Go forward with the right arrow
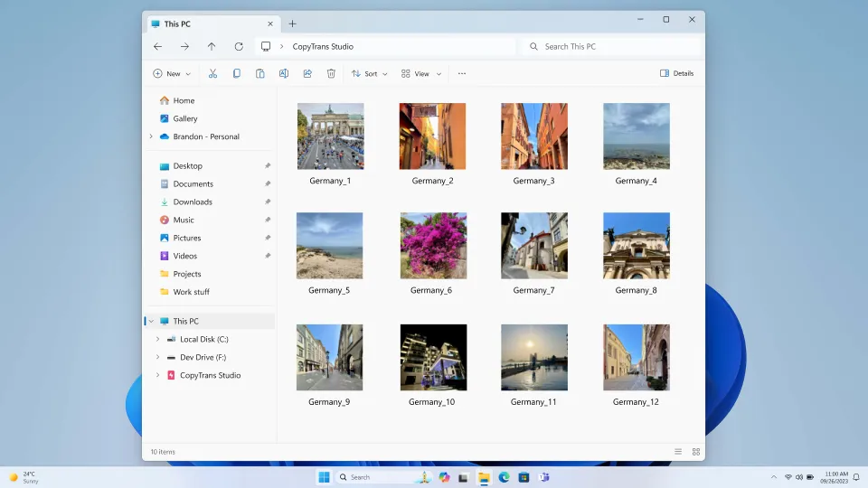Image resolution: width=868 pixels, height=488 pixels. point(184,46)
